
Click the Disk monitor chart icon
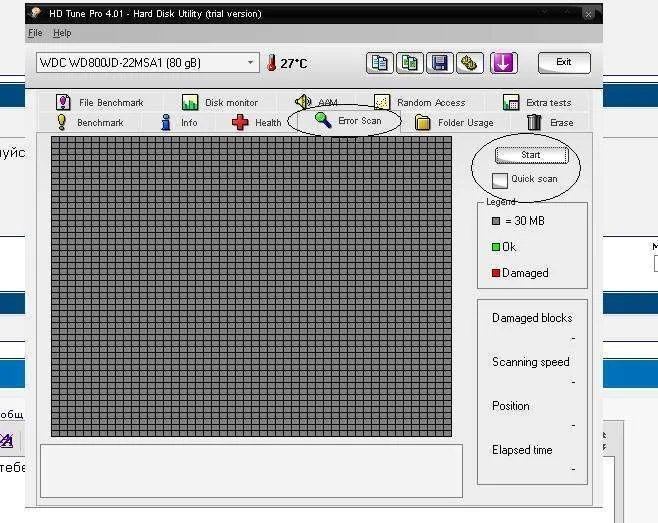click(x=190, y=102)
